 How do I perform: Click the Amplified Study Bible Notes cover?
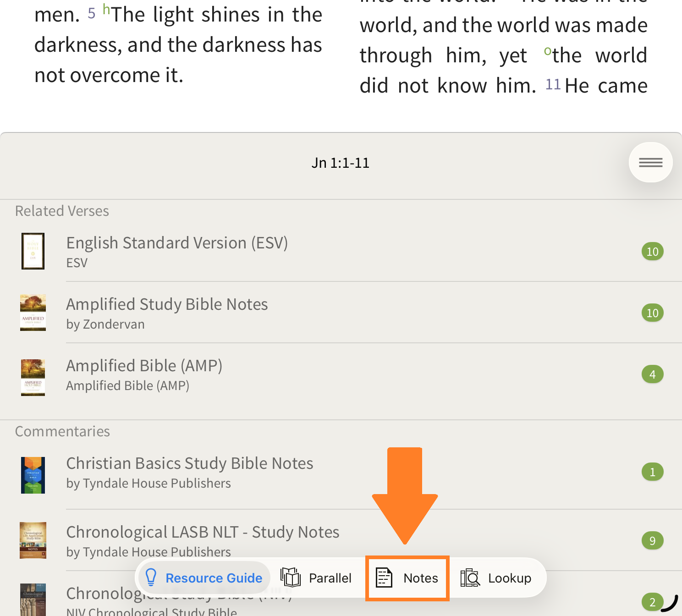[33, 313]
